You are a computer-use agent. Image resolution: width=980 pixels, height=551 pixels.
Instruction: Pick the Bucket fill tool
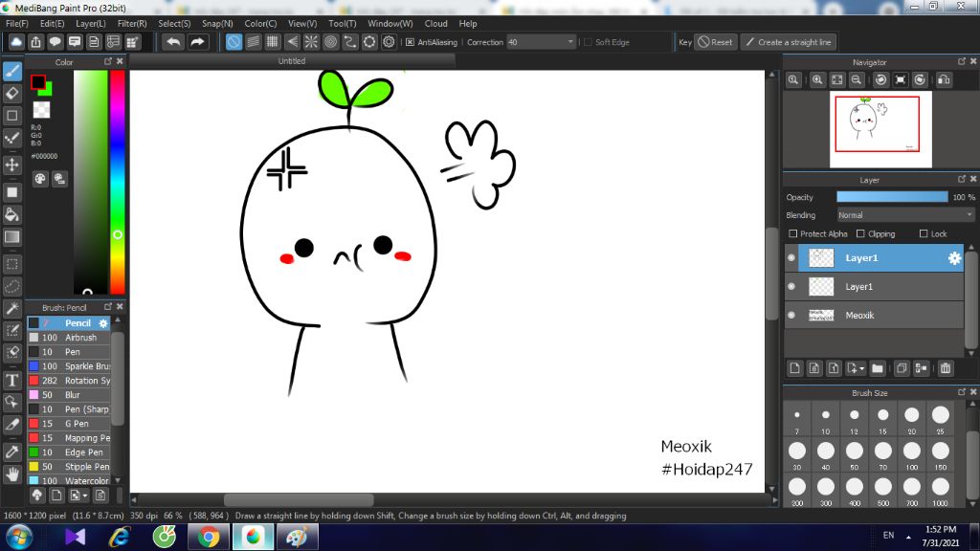pyautogui.click(x=11, y=215)
